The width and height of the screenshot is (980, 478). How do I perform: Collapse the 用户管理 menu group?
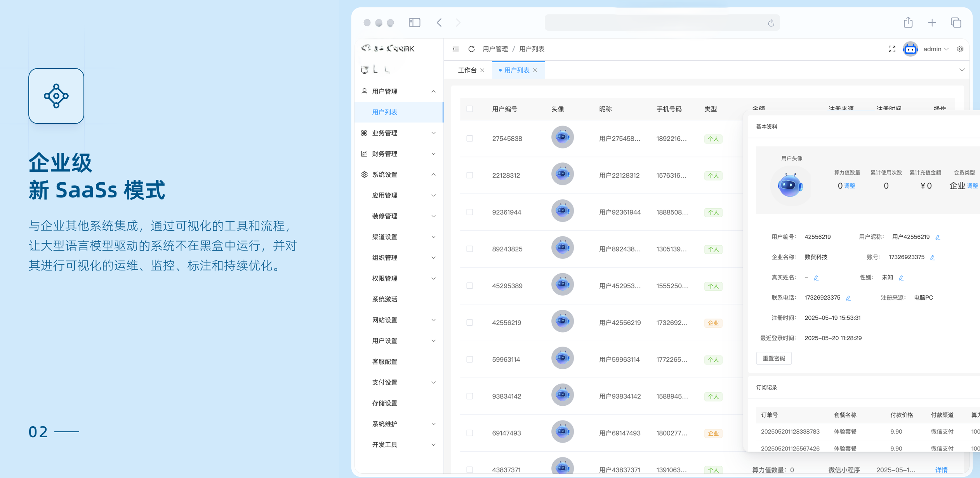tap(434, 91)
